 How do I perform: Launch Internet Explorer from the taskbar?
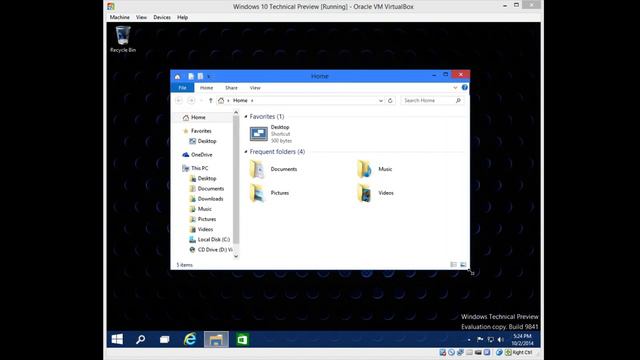point(190,339)
